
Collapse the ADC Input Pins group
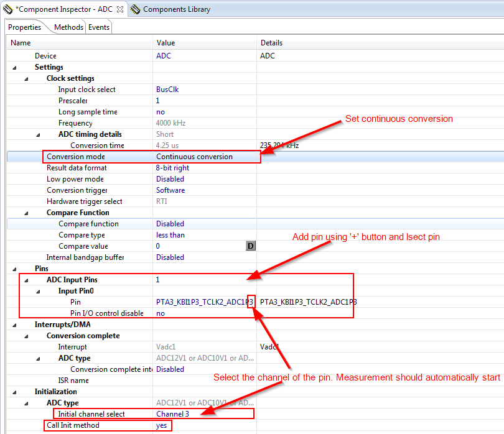point(26,280)
